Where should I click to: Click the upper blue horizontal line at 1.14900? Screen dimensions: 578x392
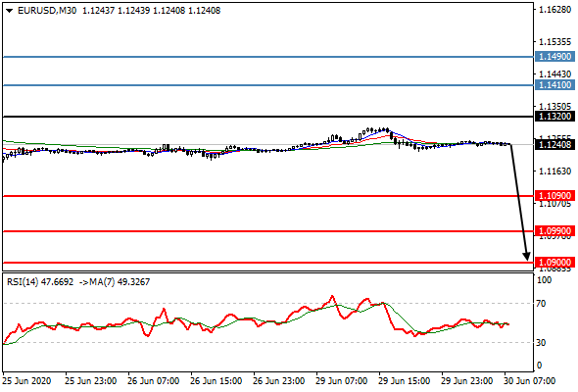tap(268, 57)
